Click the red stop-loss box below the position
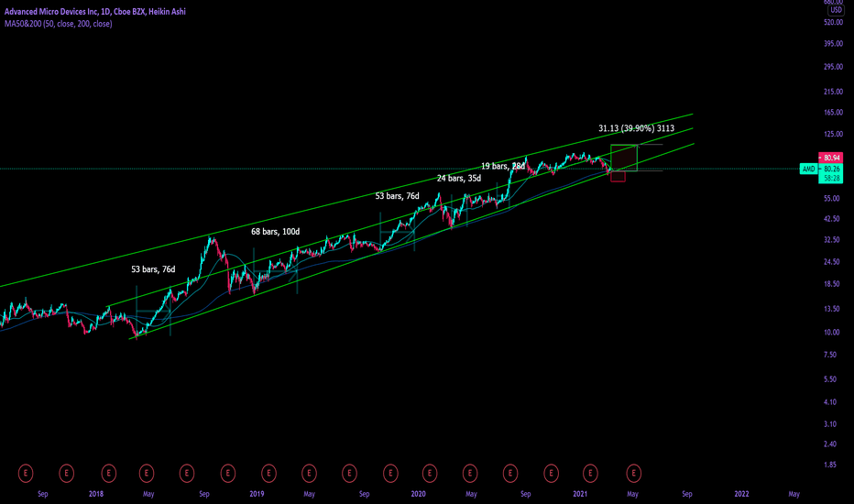Image resolution: width=854 pixels, height=504 pixels. point(619,176)
